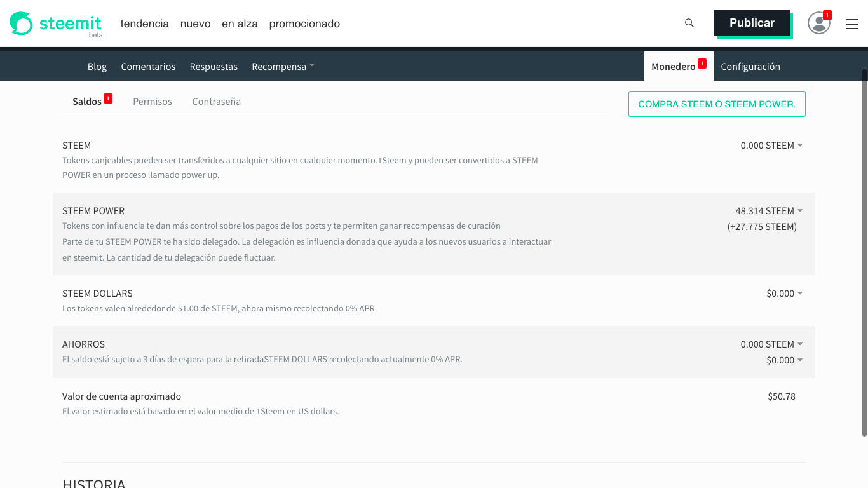Switch to the Blog tab
868x488 pixels.
coord(97,66)
